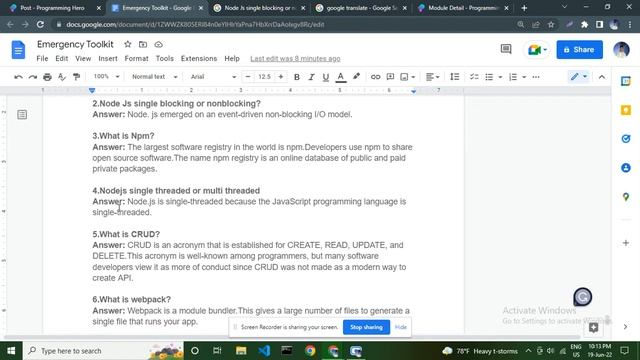
Task: Click the blue Share button
Action: (579, 50)
